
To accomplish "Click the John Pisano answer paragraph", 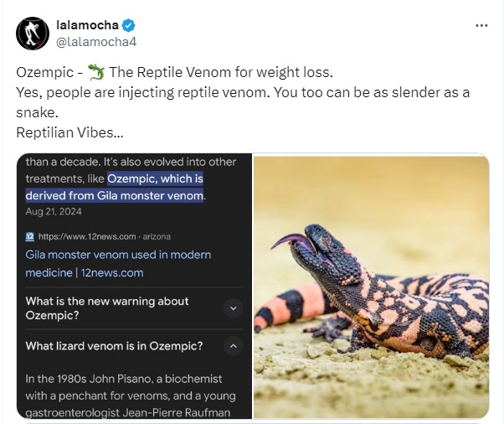I will [x=131, y=396].
